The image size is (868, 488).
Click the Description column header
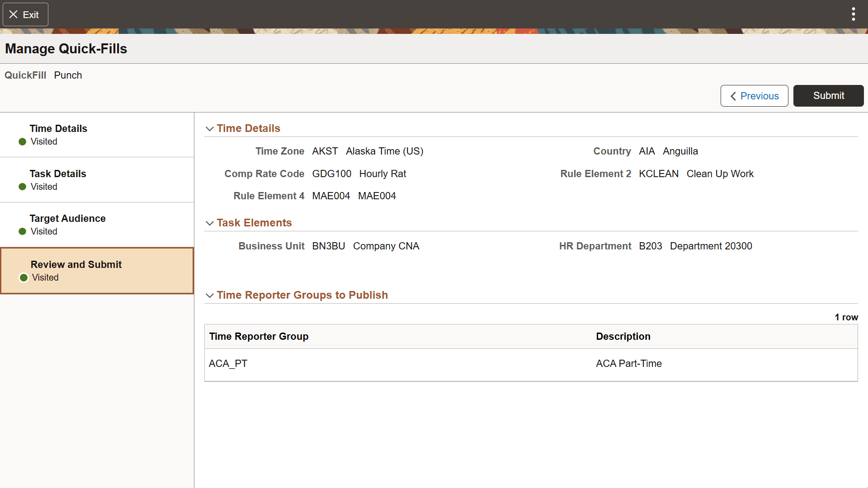(x=623, y=336)
